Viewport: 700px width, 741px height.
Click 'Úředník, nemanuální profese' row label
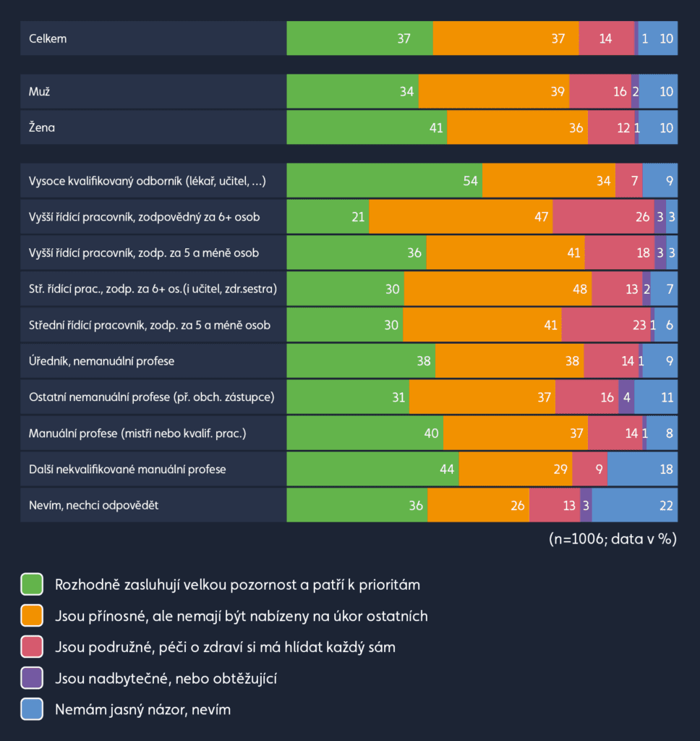[x=101, y=361]
